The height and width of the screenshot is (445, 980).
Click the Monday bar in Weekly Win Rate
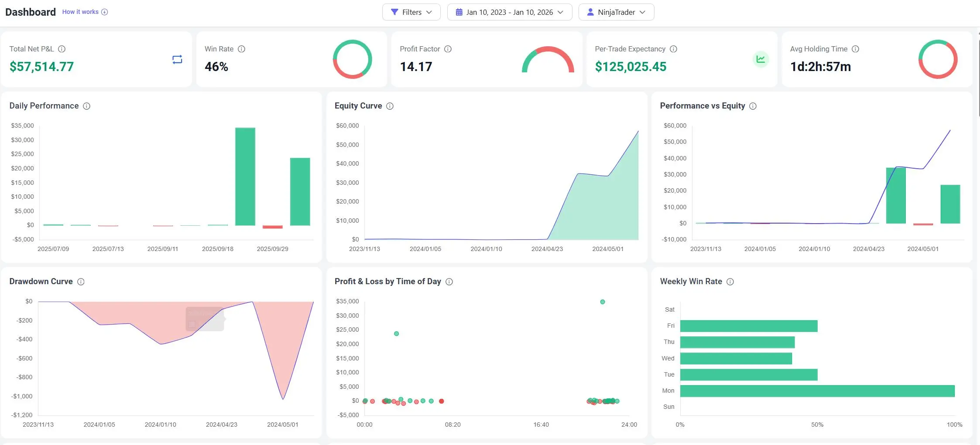[x=817, y=391]
